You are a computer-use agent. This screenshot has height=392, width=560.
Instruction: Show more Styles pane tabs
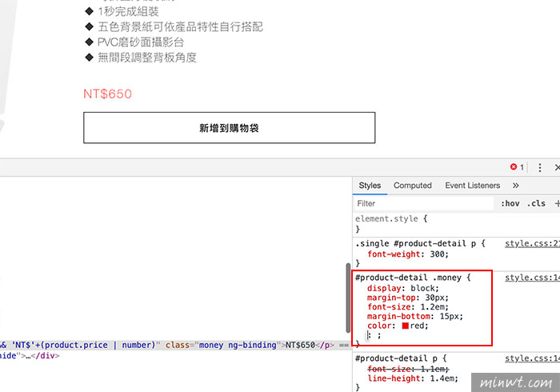click(x=515, y=186)
